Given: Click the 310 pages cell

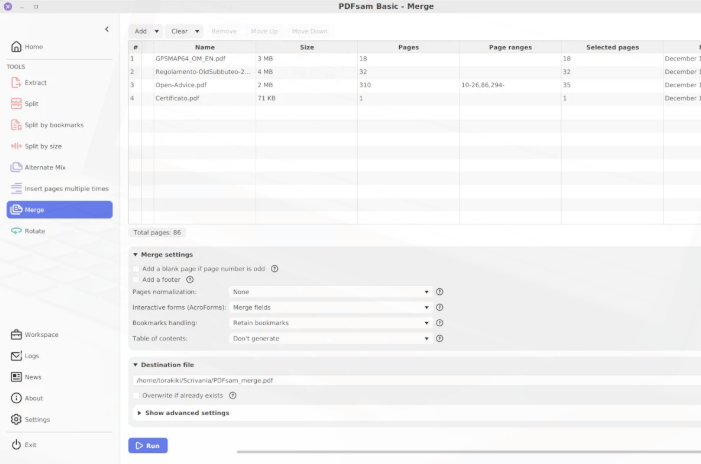Looking at the screenshot, I should (x=408, y=85).
